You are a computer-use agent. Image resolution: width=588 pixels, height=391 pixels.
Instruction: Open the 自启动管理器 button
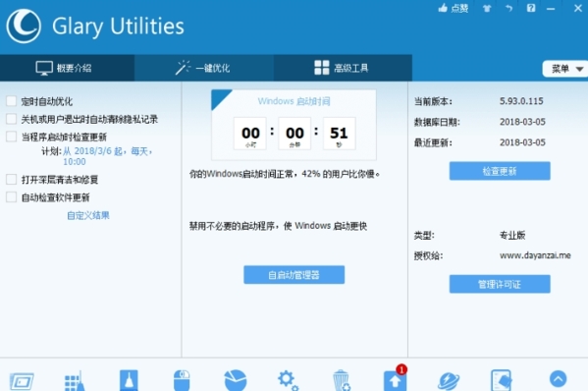pyautogui.click(x=294, y=275)
